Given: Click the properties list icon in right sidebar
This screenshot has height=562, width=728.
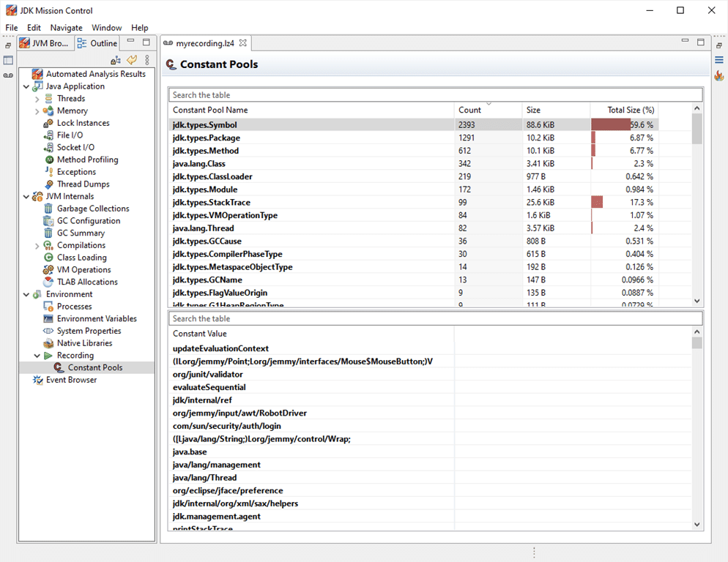Looking at the screenshot, I should 718,60.
